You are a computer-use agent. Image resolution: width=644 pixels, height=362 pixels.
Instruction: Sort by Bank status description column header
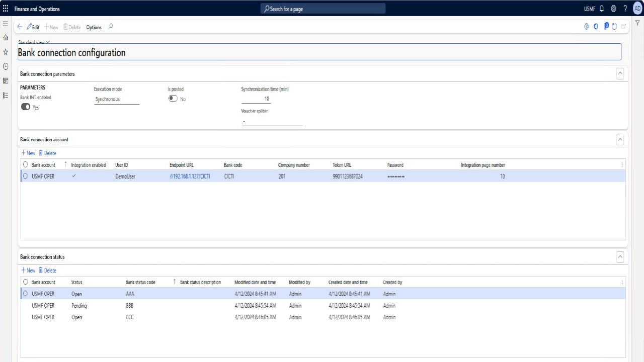coord(200,282)
